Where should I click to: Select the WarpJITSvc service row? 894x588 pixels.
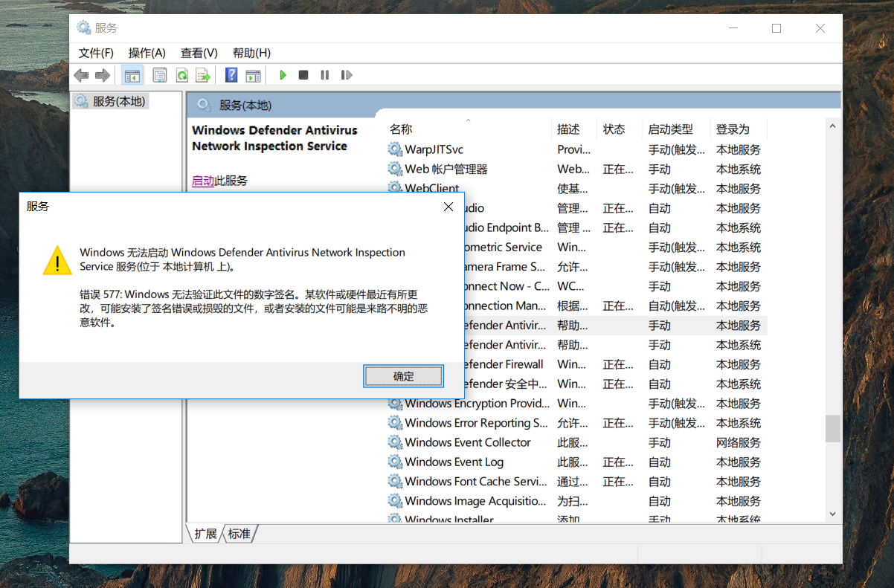576,149
